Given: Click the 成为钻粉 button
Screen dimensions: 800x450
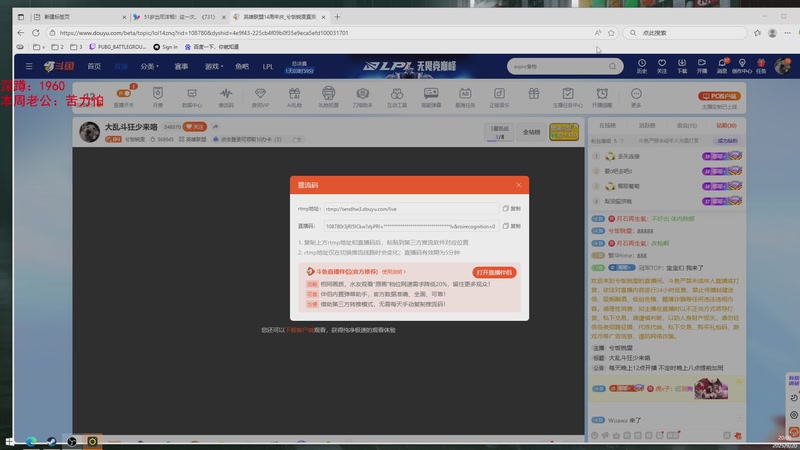Looking at the screenshot, I should click(x=728, y=140).
